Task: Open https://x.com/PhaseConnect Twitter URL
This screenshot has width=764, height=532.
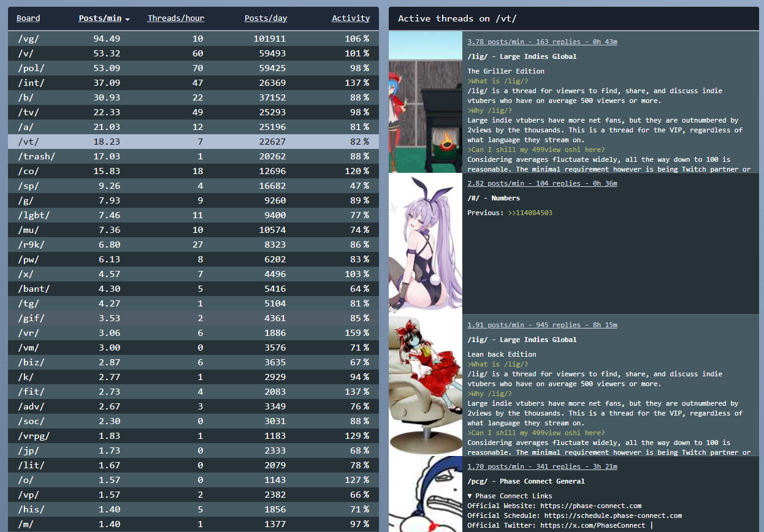Action: tap(592, 525)
